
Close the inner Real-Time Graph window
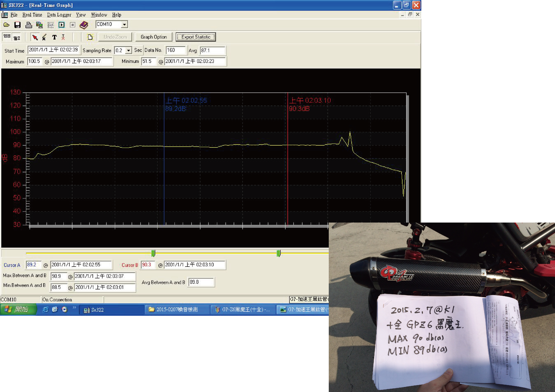pyautogui.click(x=418, y=15)
